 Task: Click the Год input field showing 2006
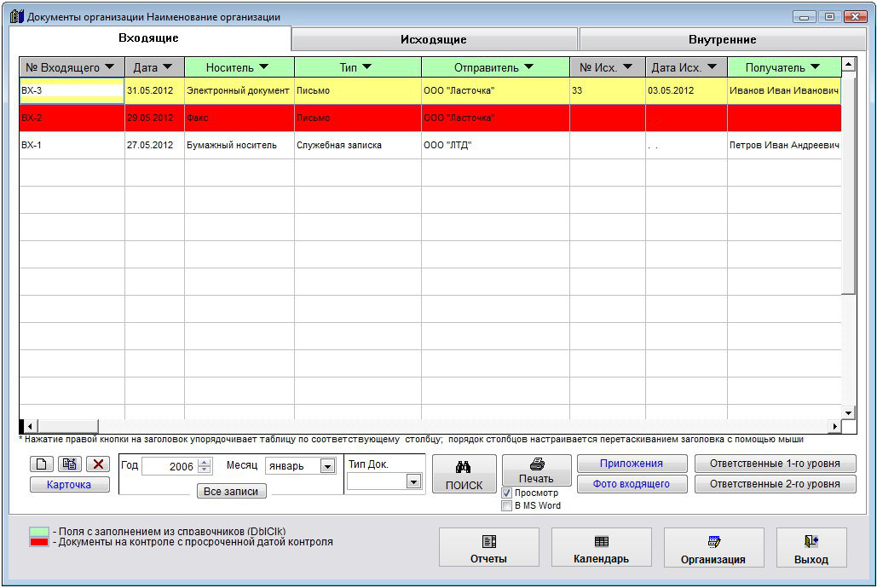click(x=170, y=466)
